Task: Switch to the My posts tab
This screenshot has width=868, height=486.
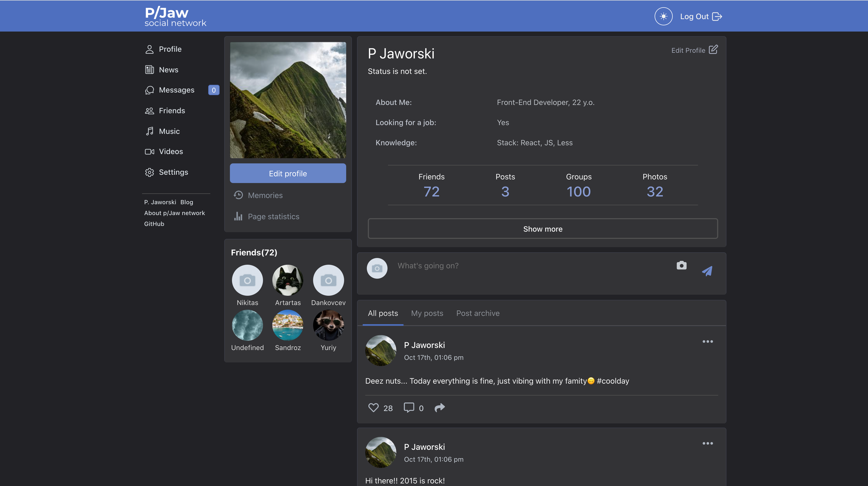Action: 427,313
